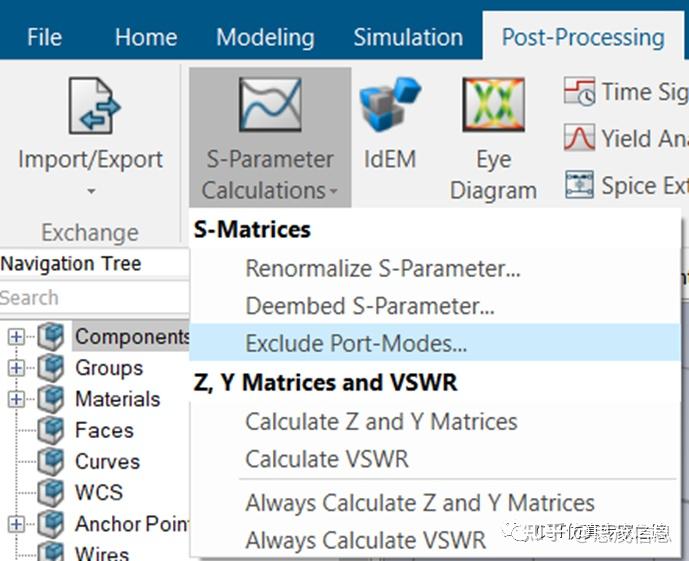
Task: Click Calculate VSWR command
Action: click(327, 460)
